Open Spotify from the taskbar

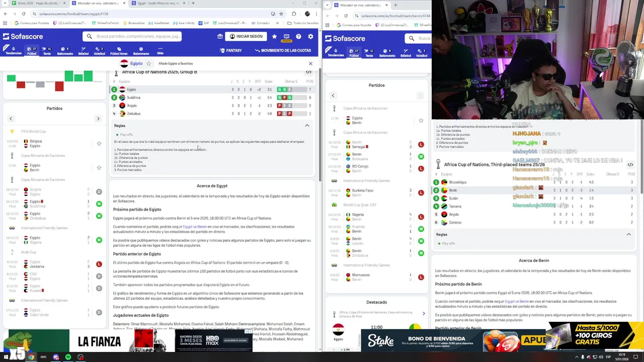point(68,357)
